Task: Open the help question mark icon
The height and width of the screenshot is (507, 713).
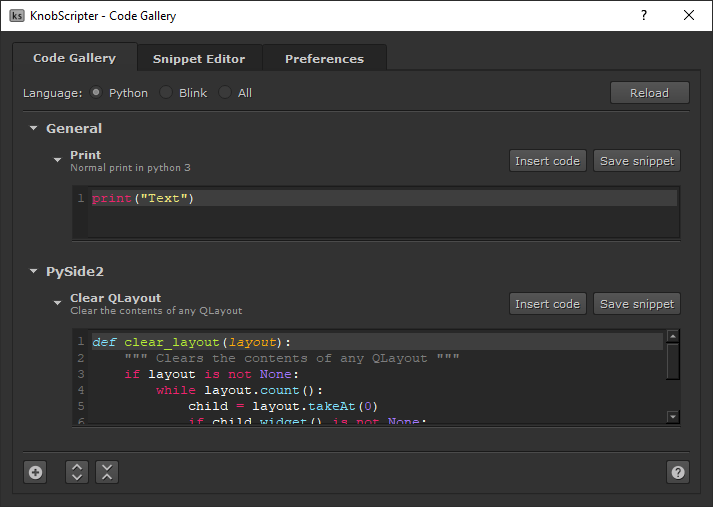Action: [x=678, y=473]
